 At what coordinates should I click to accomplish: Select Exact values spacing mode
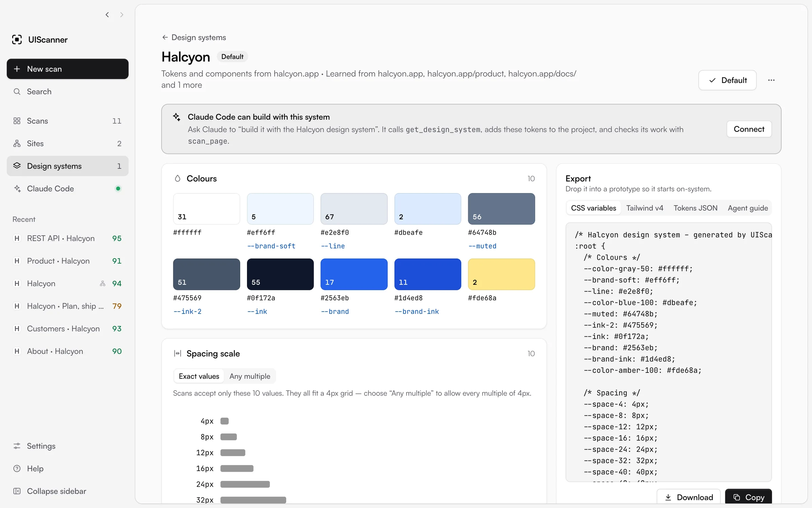point(199,376)
